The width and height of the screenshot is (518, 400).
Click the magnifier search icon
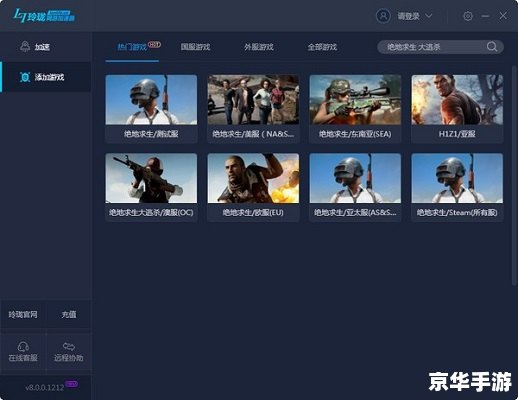[492, 47]
